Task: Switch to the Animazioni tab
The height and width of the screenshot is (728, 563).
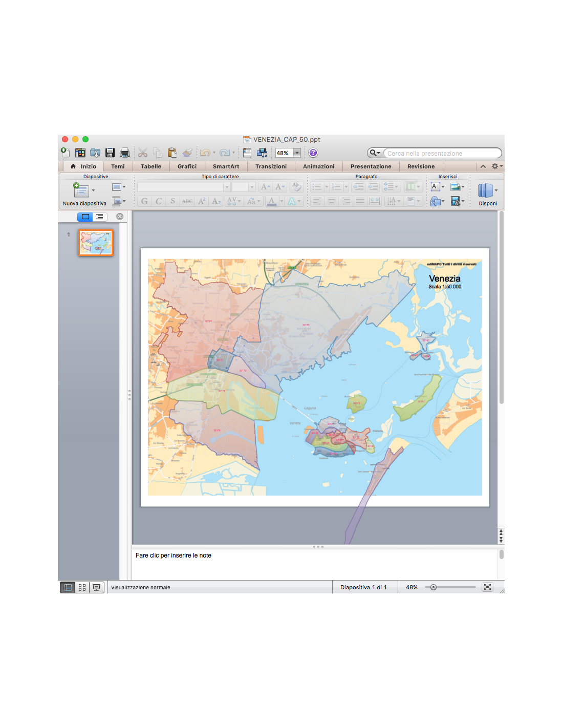Action: pos(318,166)
